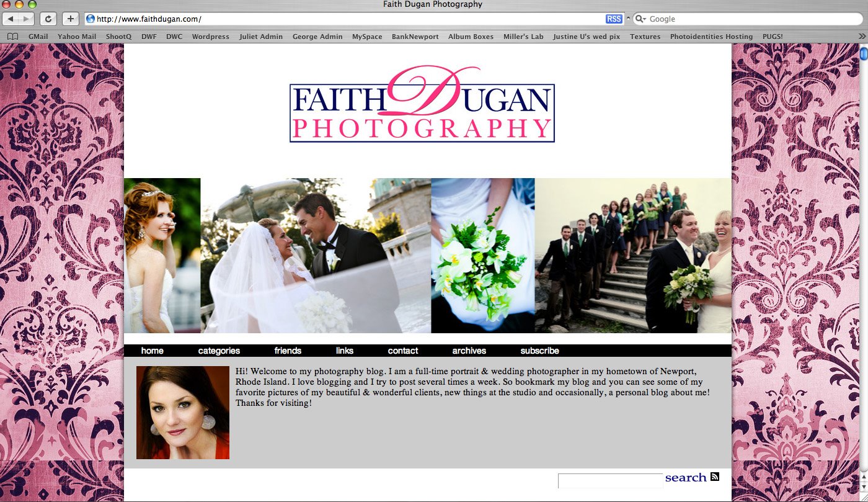Image resolution: width=868 pixels, height=502 pixels.
Task: Open the links menu
Action: tap(345, 351)
